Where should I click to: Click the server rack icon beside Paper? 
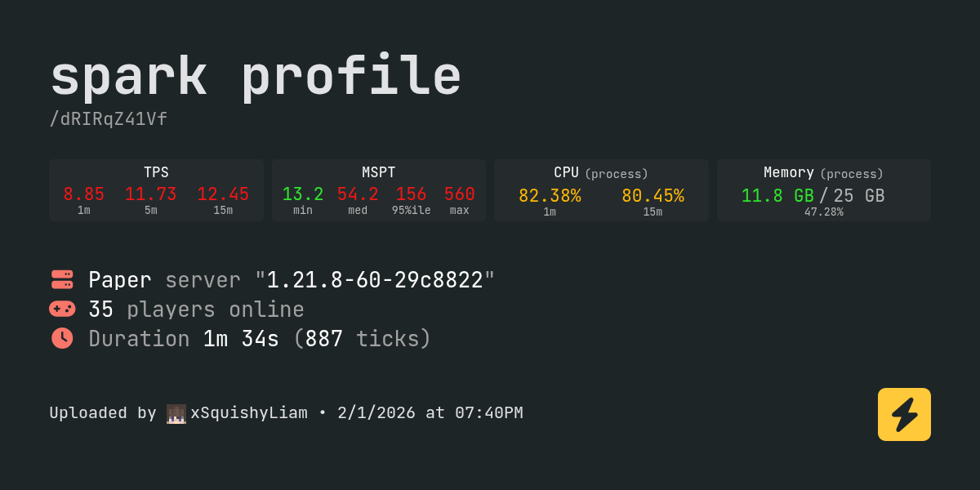[62, 279]
